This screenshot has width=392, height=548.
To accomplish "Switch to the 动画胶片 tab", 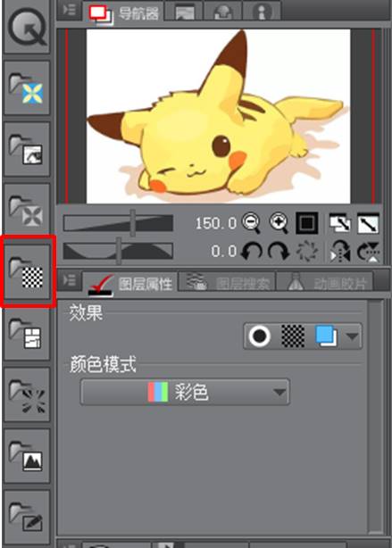I will pos(325,283).
